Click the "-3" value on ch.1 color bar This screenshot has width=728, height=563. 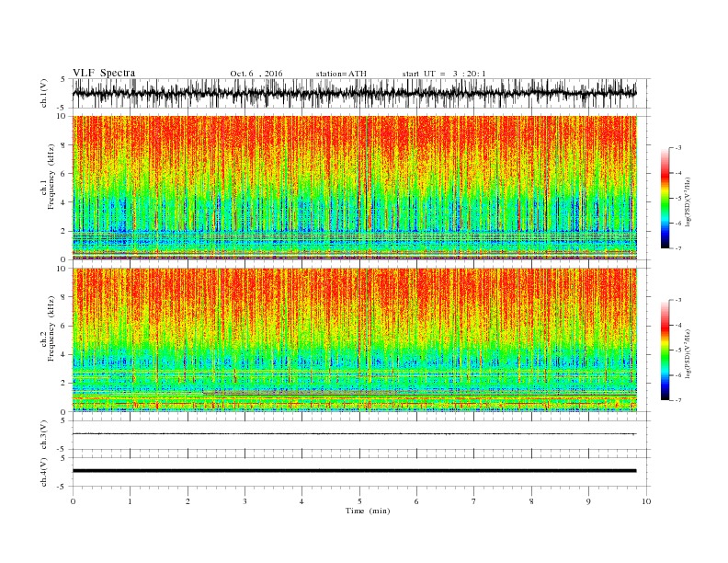point(678,148)
